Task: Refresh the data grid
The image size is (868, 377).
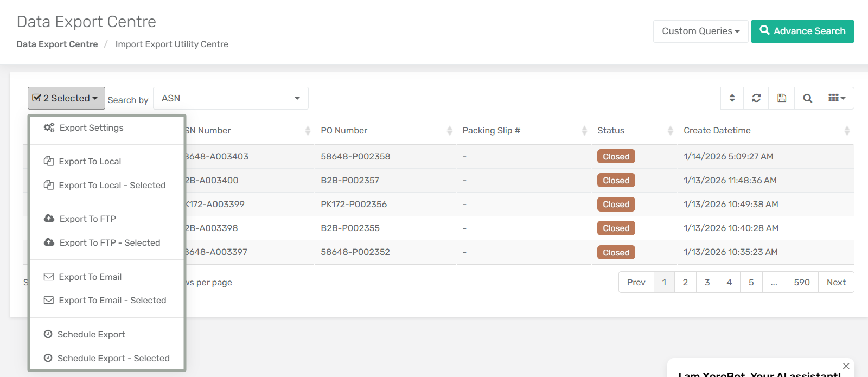Action: coord(756,98)
